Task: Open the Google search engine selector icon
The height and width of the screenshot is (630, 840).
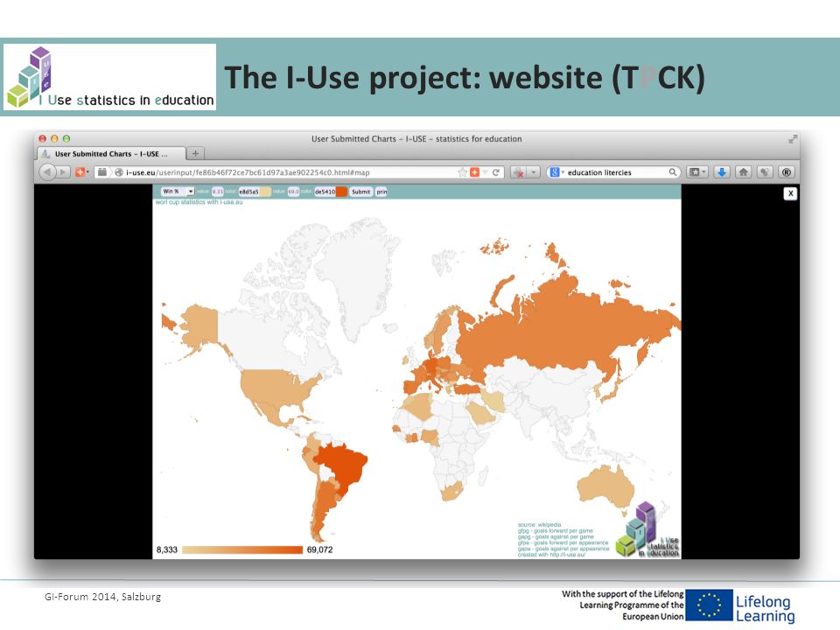Action: pyautogui.click(x=555, y=172)
